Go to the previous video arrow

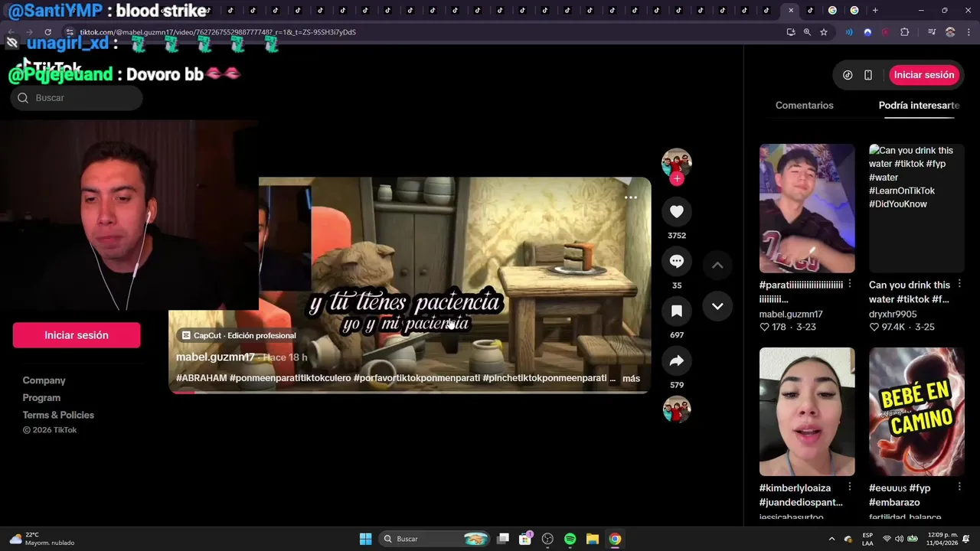pos(717,266)
